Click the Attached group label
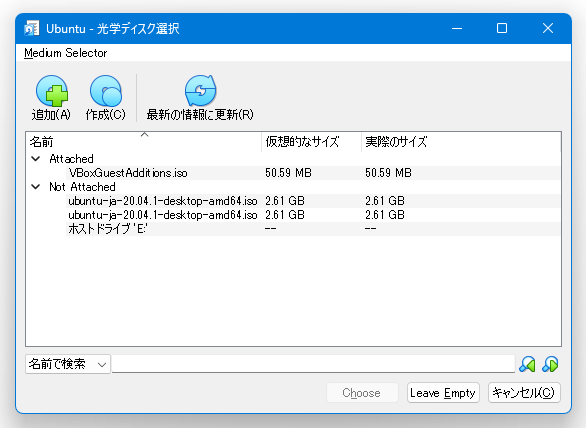The width and height of the screenshot is (586, 428). click(x=71, y=159)
